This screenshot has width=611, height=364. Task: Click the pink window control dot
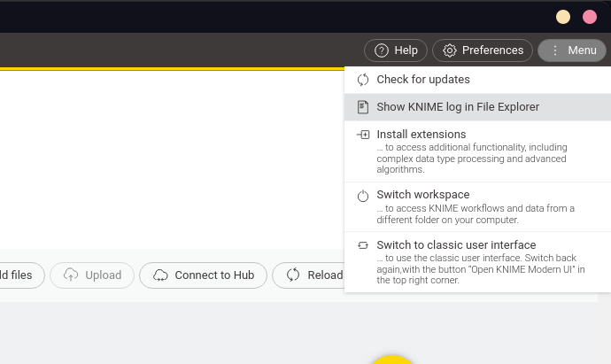pyautogui.click(x=590, y=17)
